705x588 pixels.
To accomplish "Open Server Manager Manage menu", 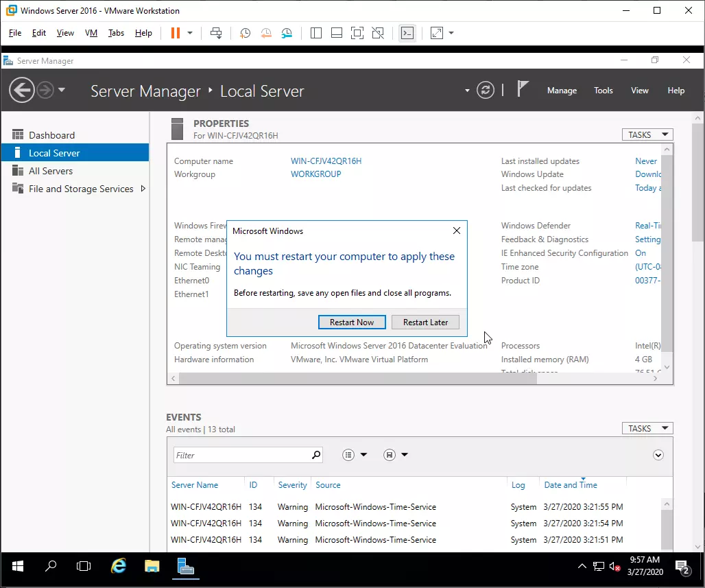I will [x=562, y=91].
